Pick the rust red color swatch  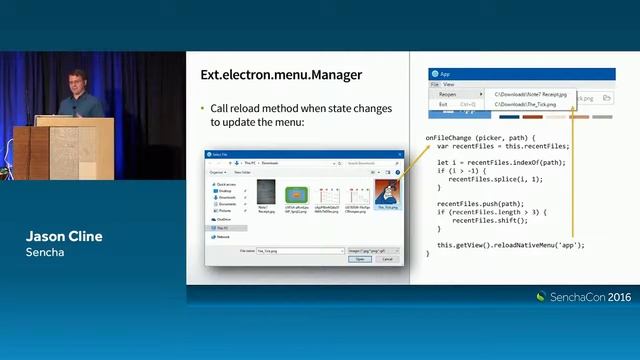click(x=533, y=117)
